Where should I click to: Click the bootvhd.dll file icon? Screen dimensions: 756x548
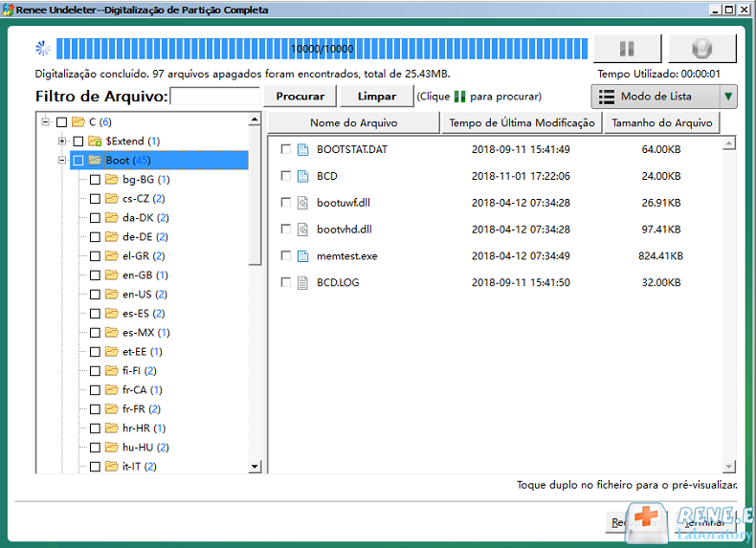click(302, 230)
